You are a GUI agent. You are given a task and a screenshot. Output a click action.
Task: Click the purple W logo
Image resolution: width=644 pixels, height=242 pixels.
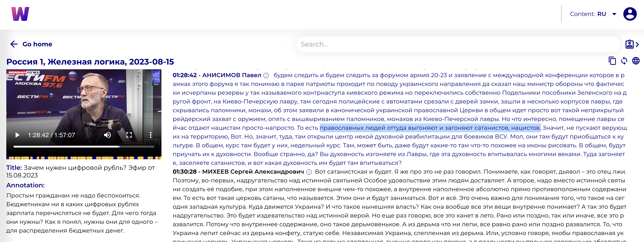click(x=20, y=14)
